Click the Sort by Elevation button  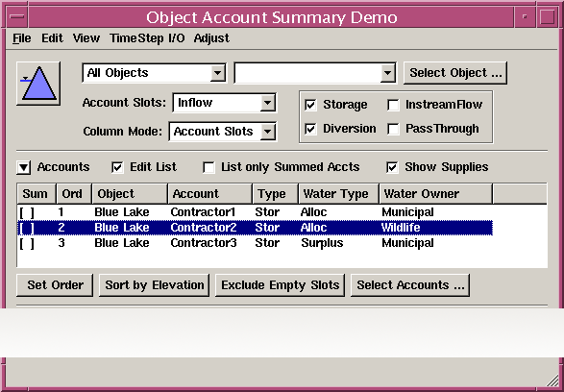[155, 285]
